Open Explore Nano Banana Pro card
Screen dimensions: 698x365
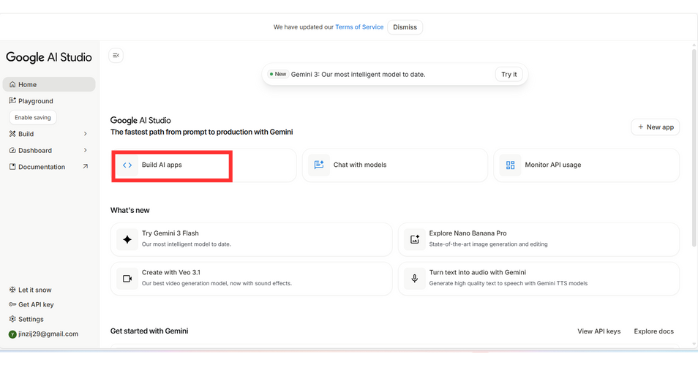pyautogui.click(x=539, y=239)
